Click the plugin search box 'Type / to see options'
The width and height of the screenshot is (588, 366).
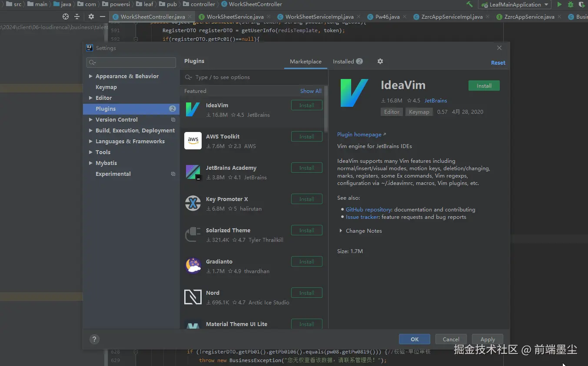[254, 77]
